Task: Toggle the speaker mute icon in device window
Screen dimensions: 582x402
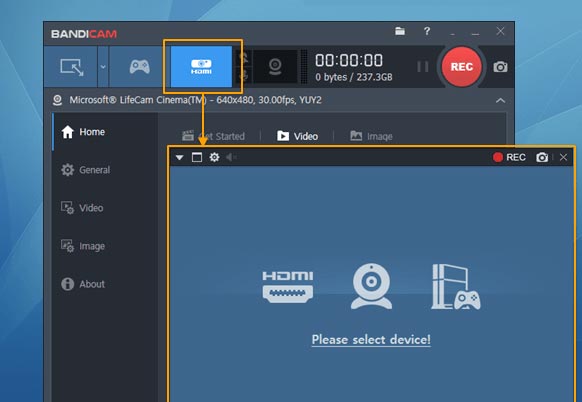Action: click(x=231, y=157)
